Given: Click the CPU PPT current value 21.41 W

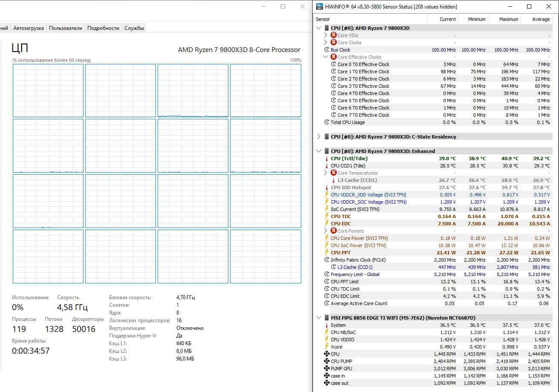Looking at the screenshot, I should point(446,253).
